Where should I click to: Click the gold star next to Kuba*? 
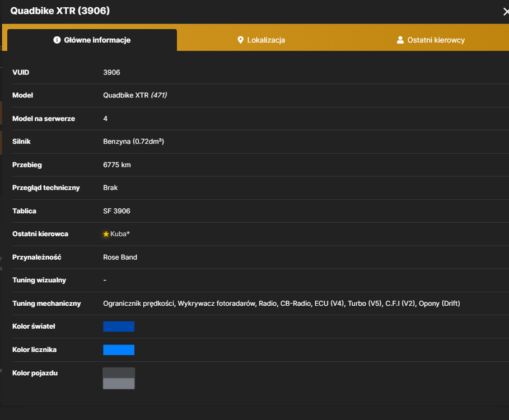coord(106,234)
